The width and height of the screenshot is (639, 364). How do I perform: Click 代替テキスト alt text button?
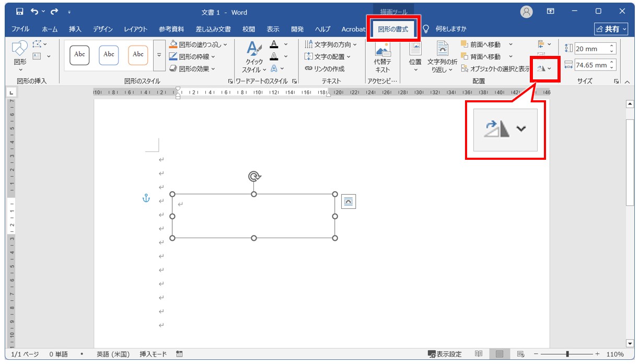coord(382,57)
